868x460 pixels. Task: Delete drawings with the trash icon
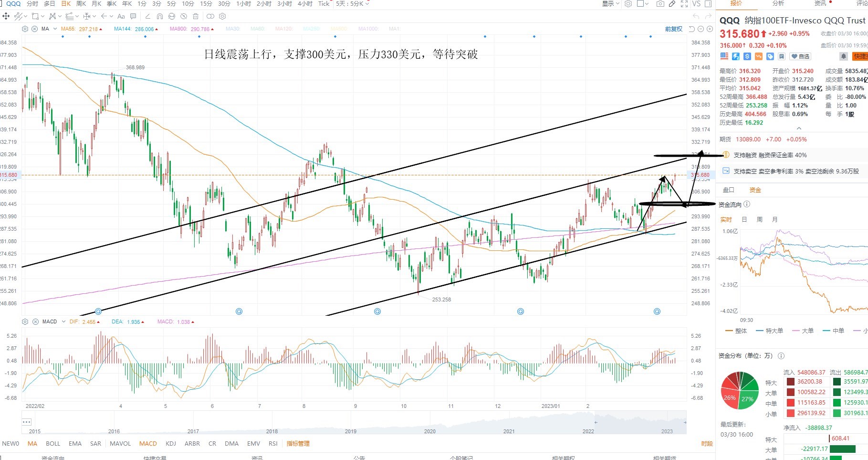coord(196,16)
